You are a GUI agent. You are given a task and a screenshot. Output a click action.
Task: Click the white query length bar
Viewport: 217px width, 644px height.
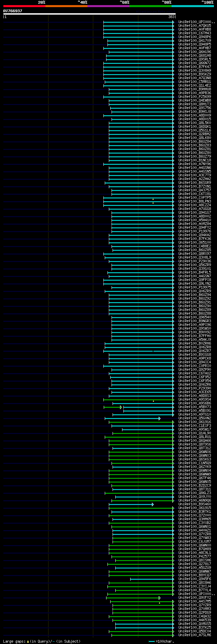(90, 14)
